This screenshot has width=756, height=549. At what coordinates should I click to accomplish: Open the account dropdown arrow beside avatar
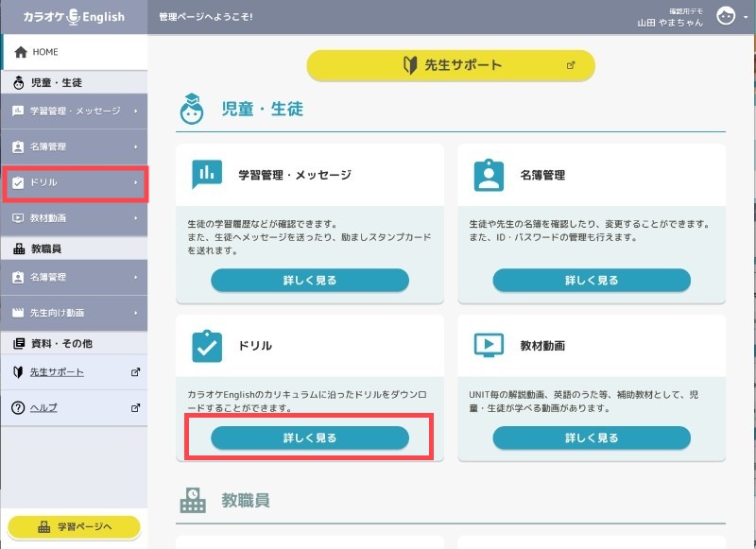[x=746, y=17]
